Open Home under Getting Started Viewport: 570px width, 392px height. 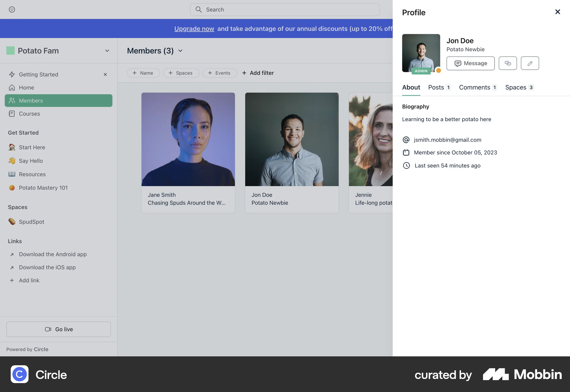[26, 87]
